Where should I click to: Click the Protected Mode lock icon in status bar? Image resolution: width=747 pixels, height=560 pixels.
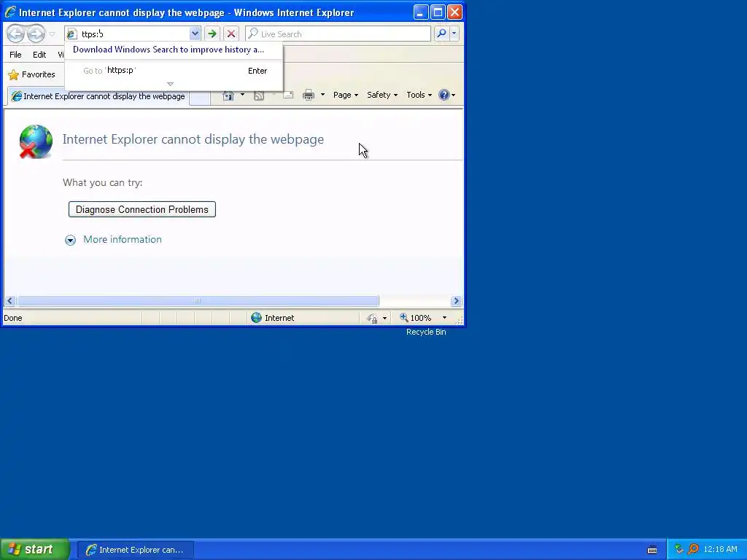click(372, 318)
